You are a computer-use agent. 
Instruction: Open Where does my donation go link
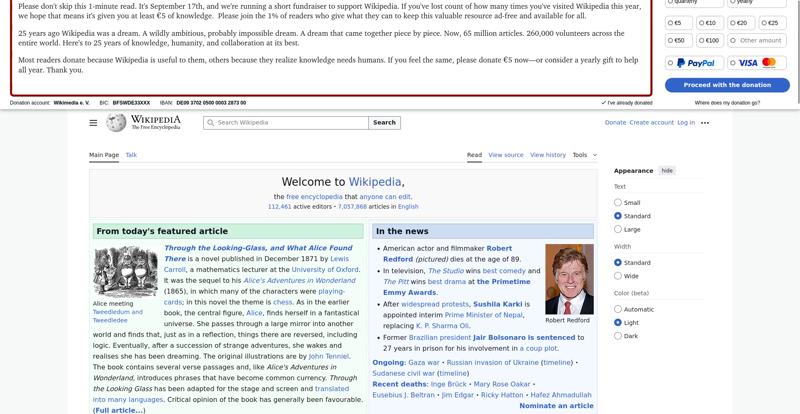(x=727, y=103)
